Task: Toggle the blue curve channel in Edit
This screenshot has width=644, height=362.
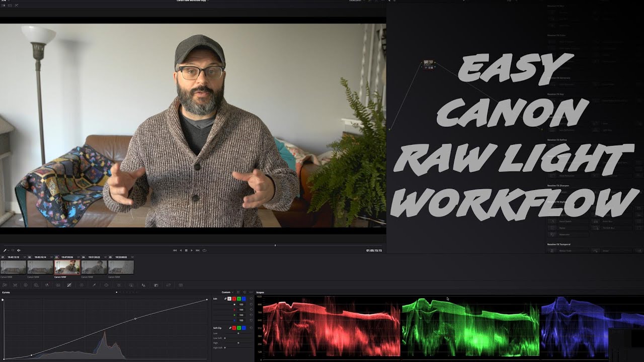Action: (x=244, y=299)
